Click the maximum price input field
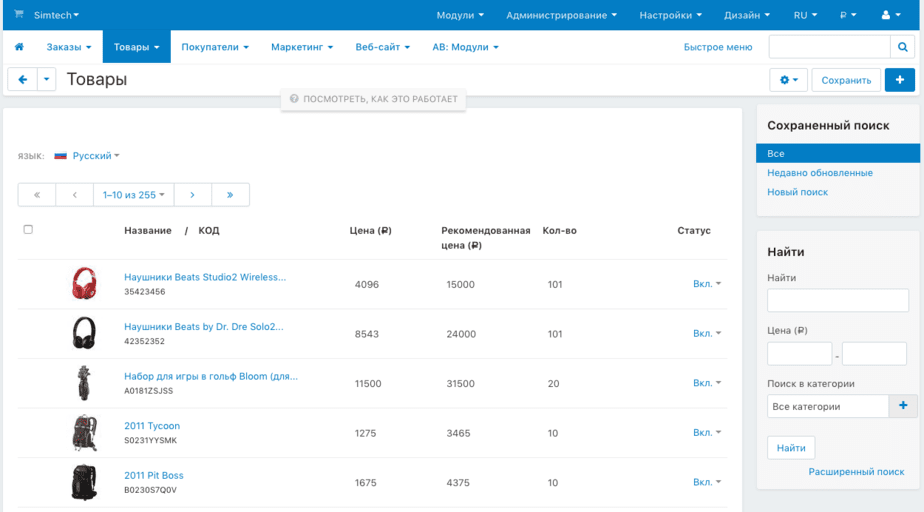Image resolution: width=924 pixels, height=512 pixels. pos(874,354)
